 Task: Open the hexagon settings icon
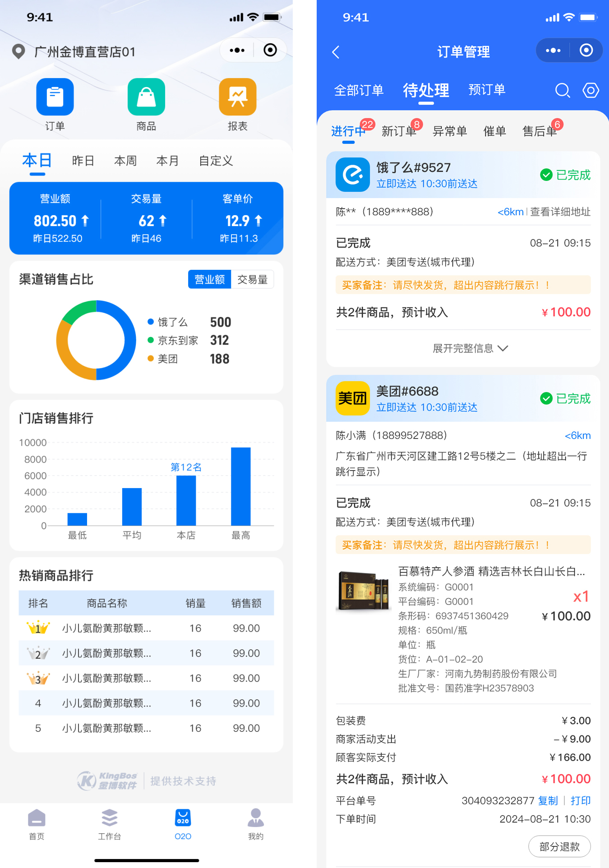(x=591, y=90)
